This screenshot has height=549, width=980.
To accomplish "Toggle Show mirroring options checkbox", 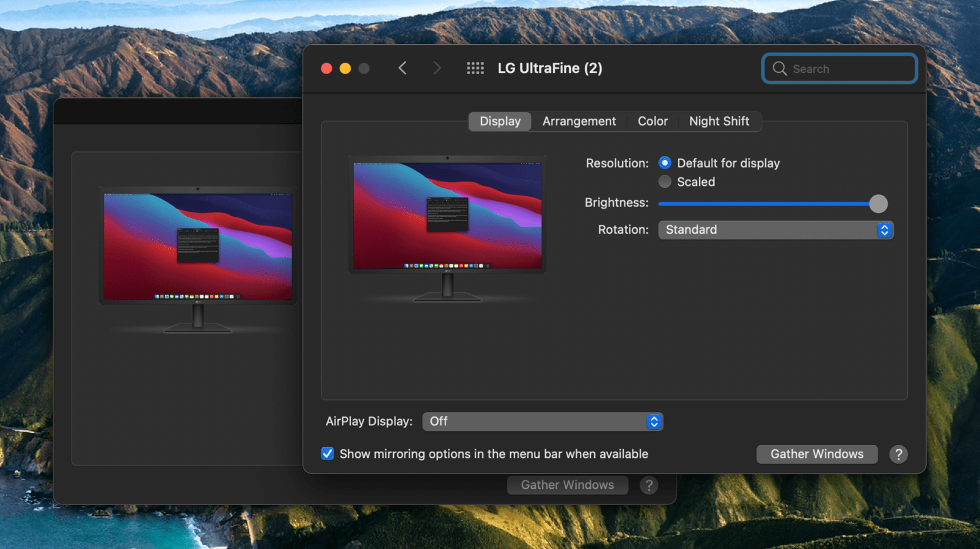I will click(x=327, y=454).
